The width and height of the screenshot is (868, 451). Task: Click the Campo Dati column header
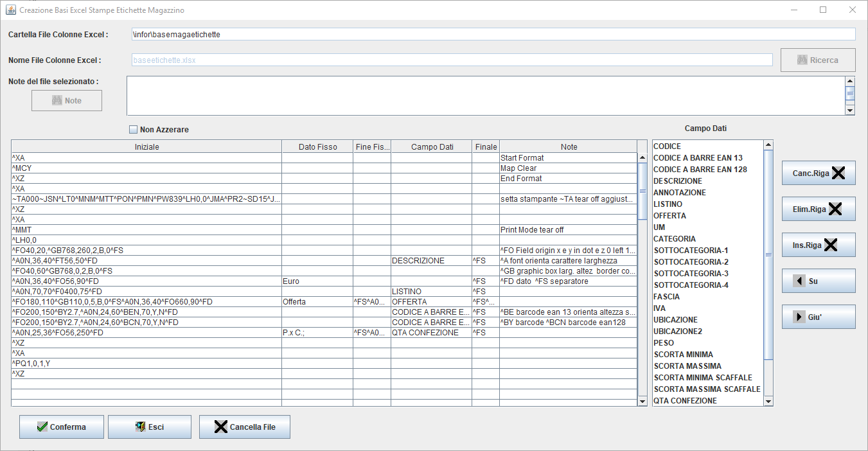click(x=432, y=147)
